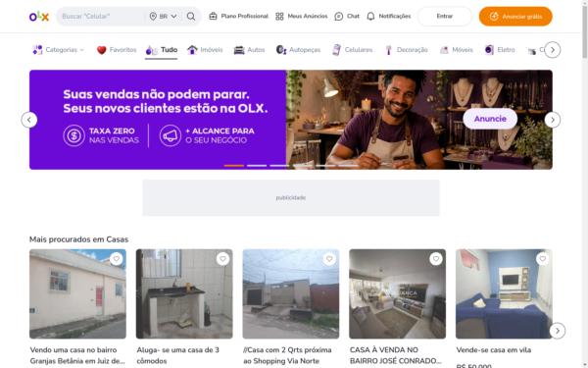Favorite the Aluga-se casa 3 cômodos listing
Viewport: 588px width, 368px height.
click(222, 259)
